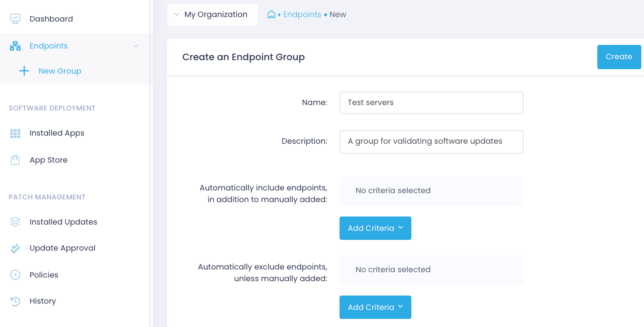Click the SOFTWARE DEPLOYMENT section label
Viewport: 644px width, 327px height.
pos(52,108)
